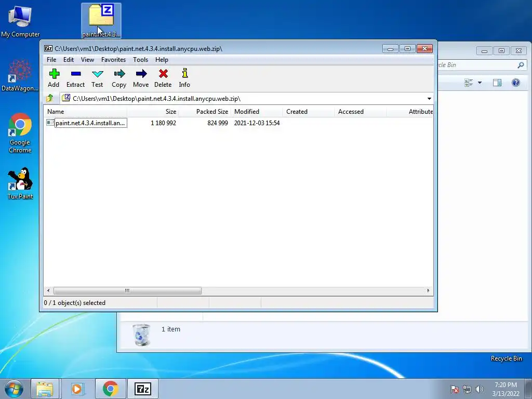Image resolution: width=532 pixels, height=399 pixels.
Task: Click search magnifier in Recycle Bin window
Action: tap(521, 65)
